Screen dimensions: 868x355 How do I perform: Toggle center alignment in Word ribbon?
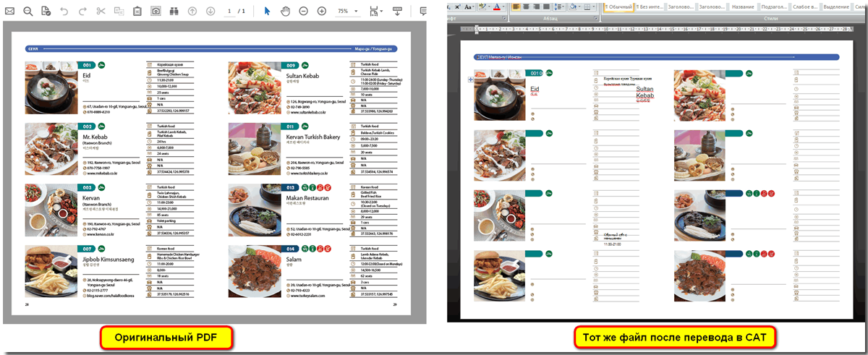527,6
